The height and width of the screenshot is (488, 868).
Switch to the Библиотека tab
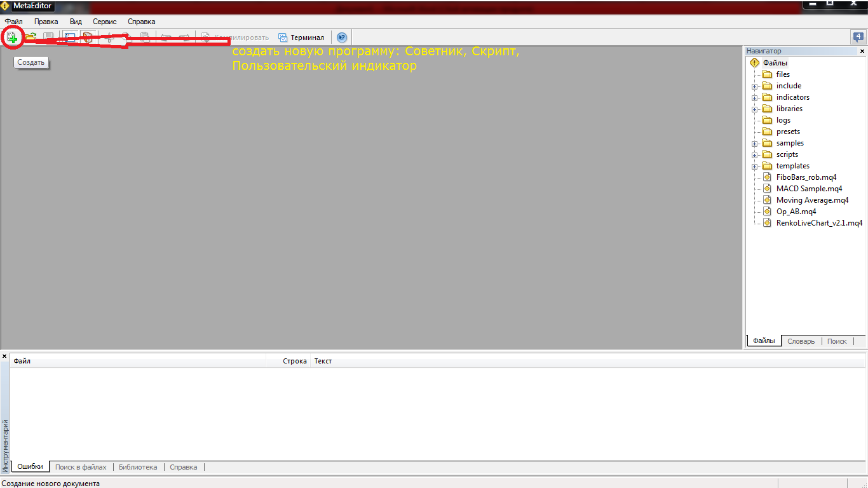click(138, 466)
